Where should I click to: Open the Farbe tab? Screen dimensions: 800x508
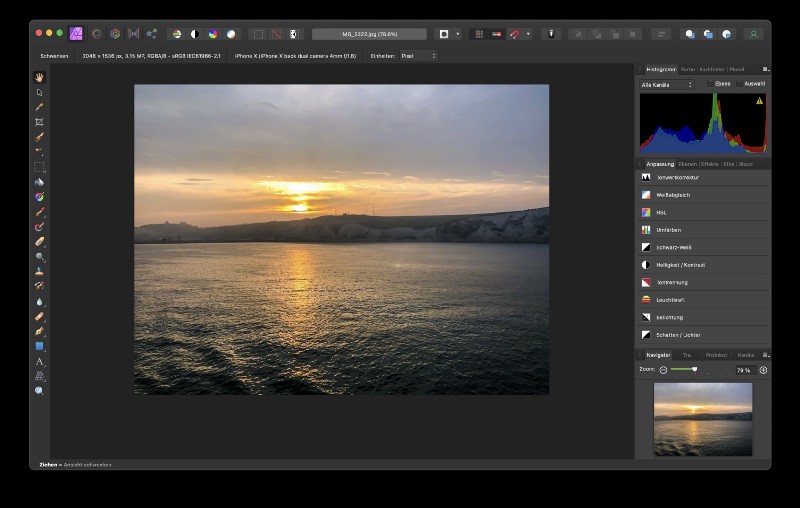pyautogui.click(x=687, y=69)
